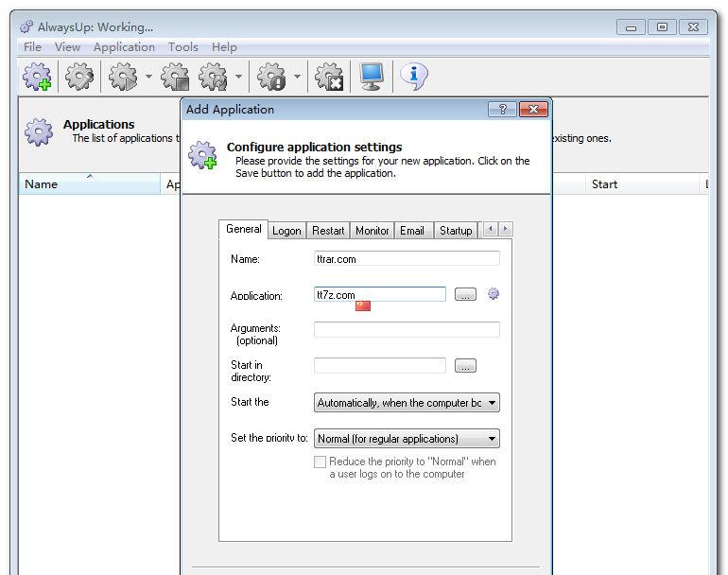
Task: Switch to the Startup tab
Action: coord(456,231)
